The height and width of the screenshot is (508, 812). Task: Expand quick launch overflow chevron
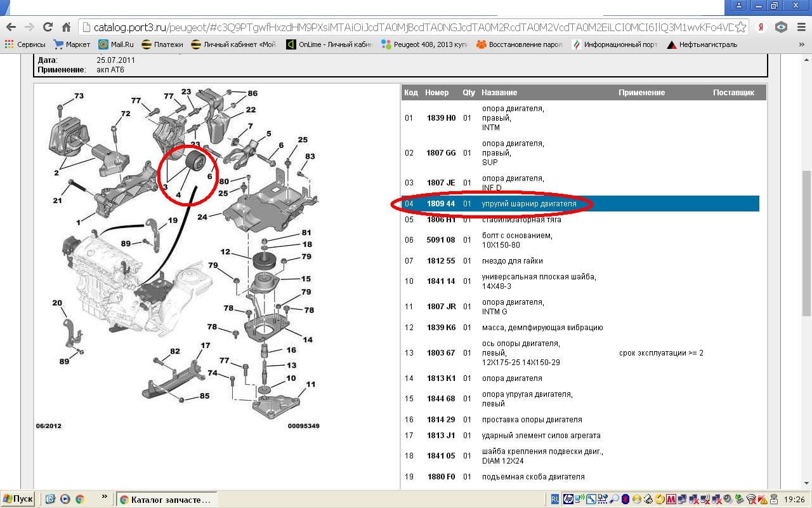pyautogui.click(x=104, y=496)
